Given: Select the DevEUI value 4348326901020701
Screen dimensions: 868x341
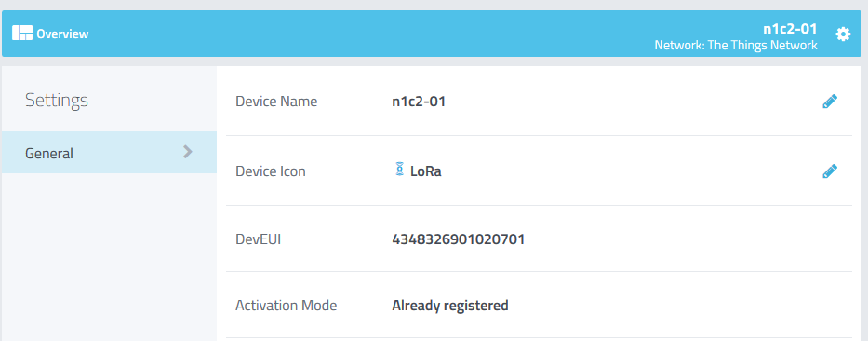Looking at the screenshot, I should (459, 239).
